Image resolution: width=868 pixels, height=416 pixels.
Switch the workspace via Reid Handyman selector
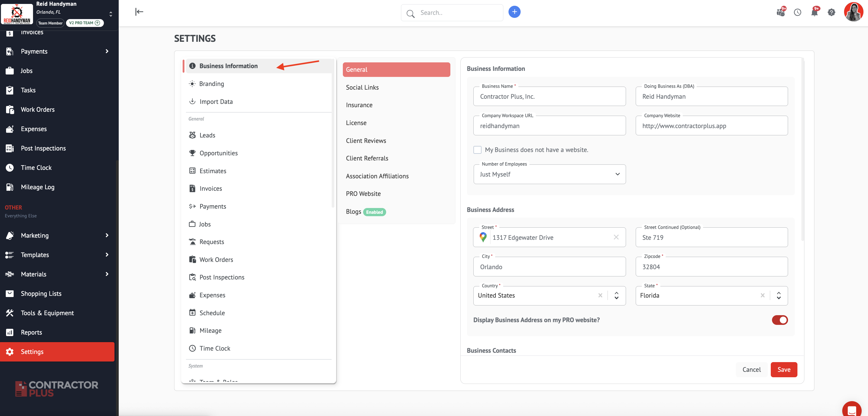pyautogui.click(x=111, y=14)
